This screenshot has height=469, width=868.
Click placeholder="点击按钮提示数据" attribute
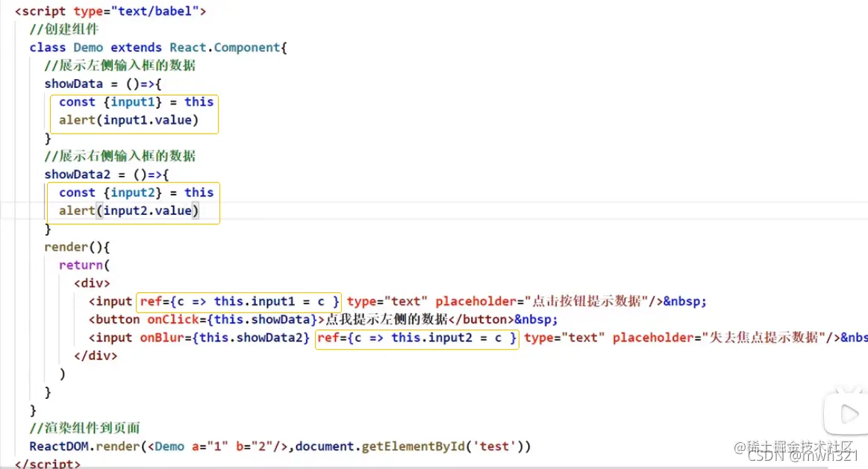click(x=541, y=301)
